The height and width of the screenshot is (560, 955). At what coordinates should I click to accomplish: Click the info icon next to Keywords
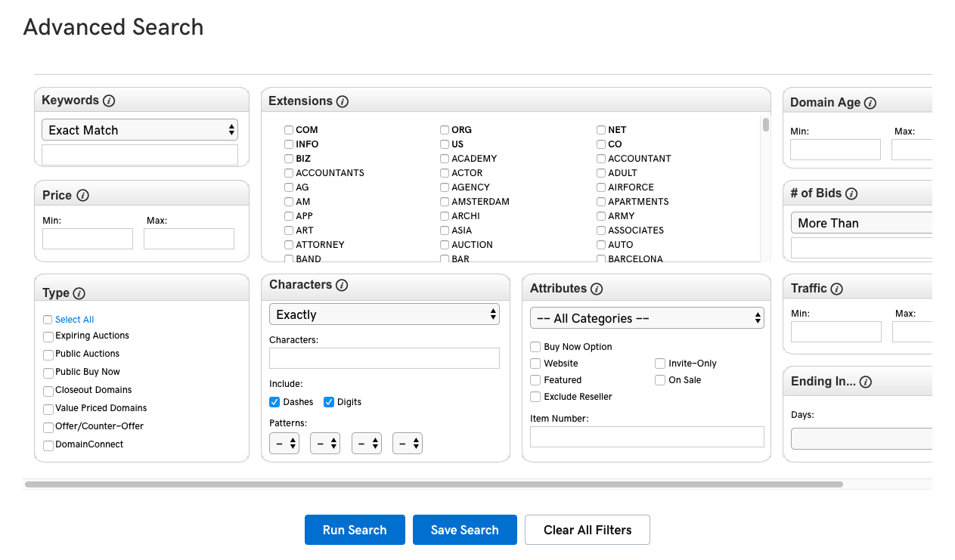109,101
